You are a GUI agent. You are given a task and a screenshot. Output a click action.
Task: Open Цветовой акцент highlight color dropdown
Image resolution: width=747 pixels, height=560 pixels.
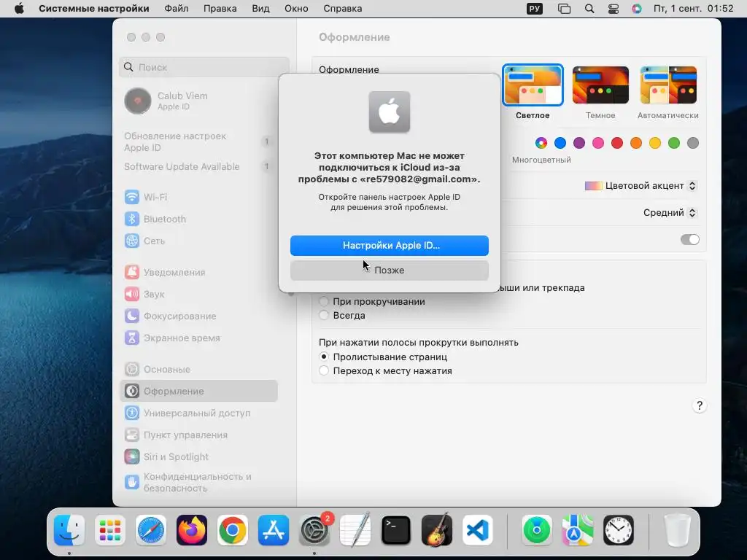[640, 186]
